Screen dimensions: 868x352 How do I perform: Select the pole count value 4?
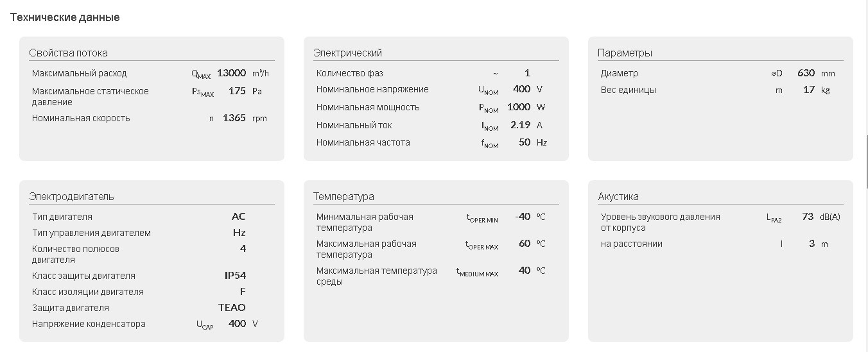point(243,248)
